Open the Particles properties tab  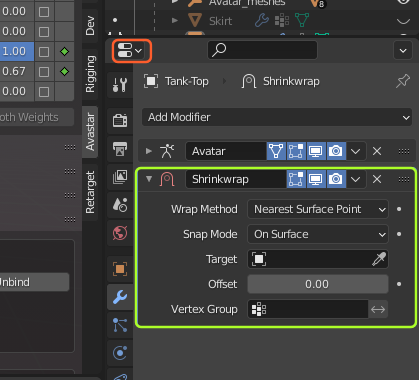pyautogui.click(x=120, y=325)
